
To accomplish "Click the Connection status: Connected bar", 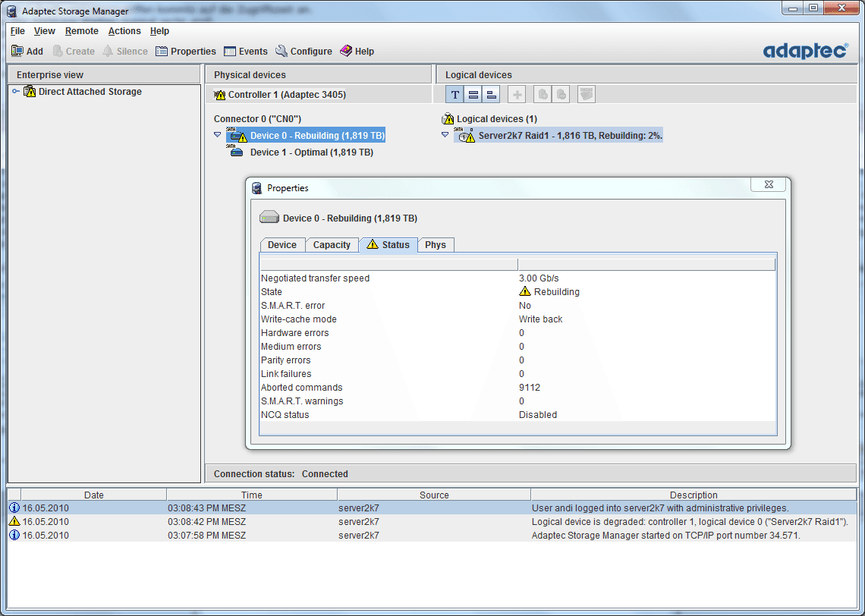I will point(530,473).
